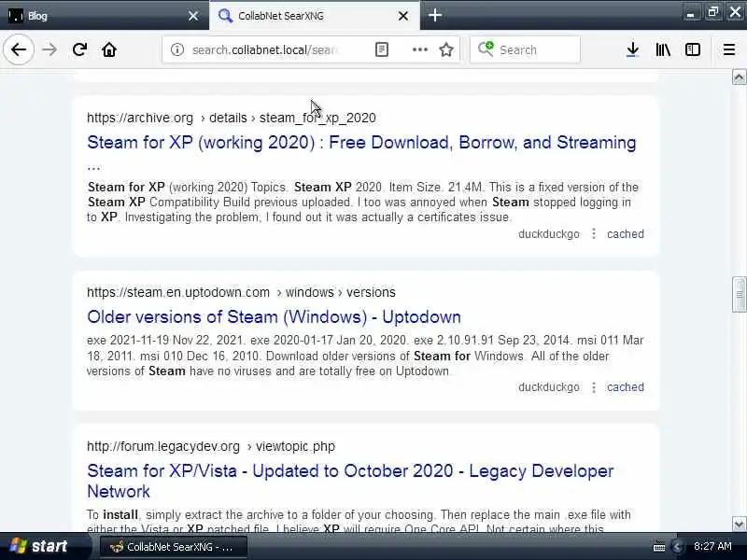Open a new tab
The width and height of the screenshot is (747, 560).
(x=434, y=15)
